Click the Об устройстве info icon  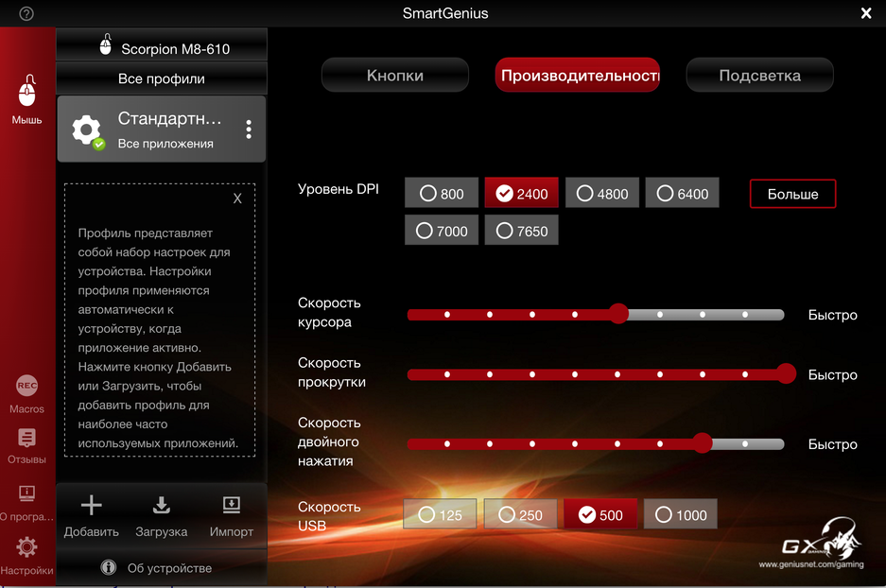tap(109, 567)
